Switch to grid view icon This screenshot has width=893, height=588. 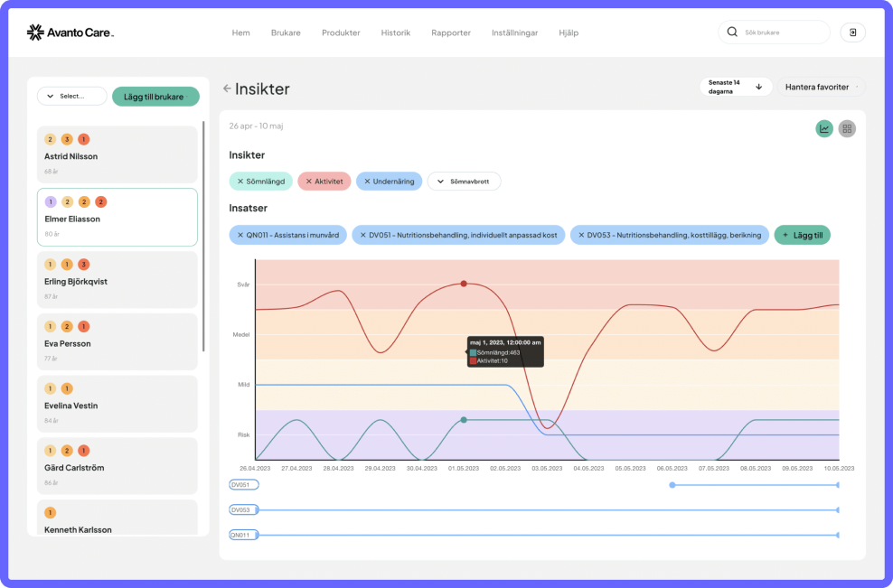point(847,128)
